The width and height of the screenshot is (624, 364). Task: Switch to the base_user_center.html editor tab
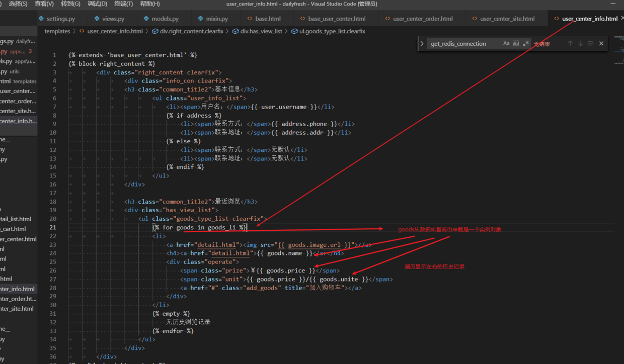pos(337,19)
